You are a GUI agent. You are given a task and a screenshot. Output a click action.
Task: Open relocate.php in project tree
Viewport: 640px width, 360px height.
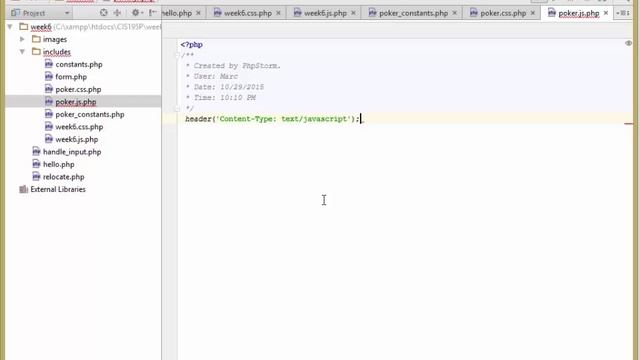[x=64, y=177]
